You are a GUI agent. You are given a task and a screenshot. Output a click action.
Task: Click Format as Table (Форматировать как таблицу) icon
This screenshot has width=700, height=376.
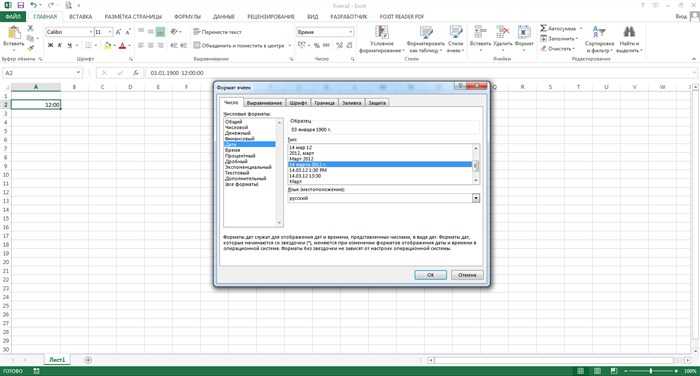426,32
